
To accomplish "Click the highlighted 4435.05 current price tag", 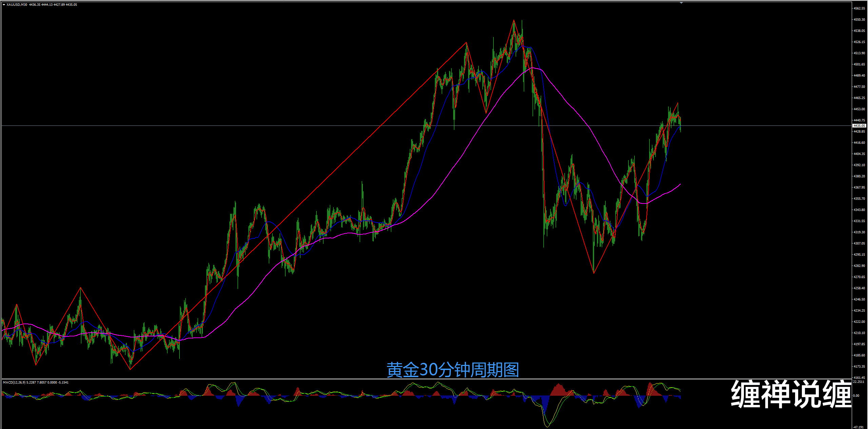I will (859, 126).
